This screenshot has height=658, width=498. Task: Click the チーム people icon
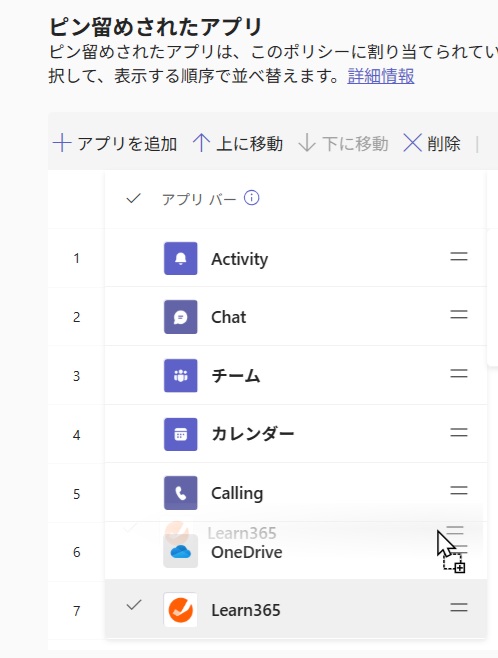click(x=180, y=376)
